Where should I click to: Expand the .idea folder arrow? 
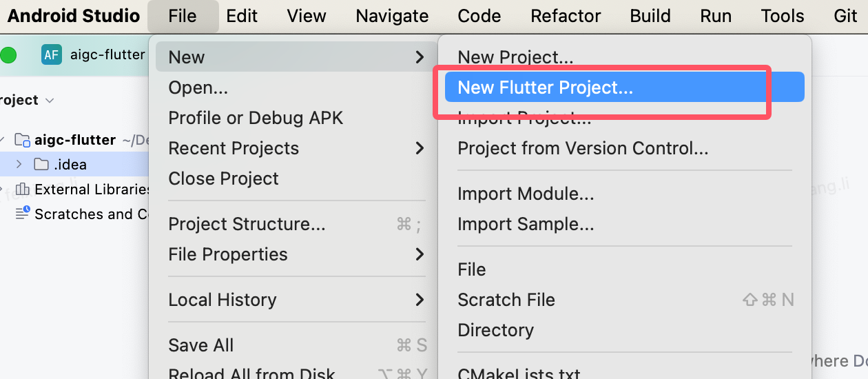pyautogui.click(x=19, y=165)
